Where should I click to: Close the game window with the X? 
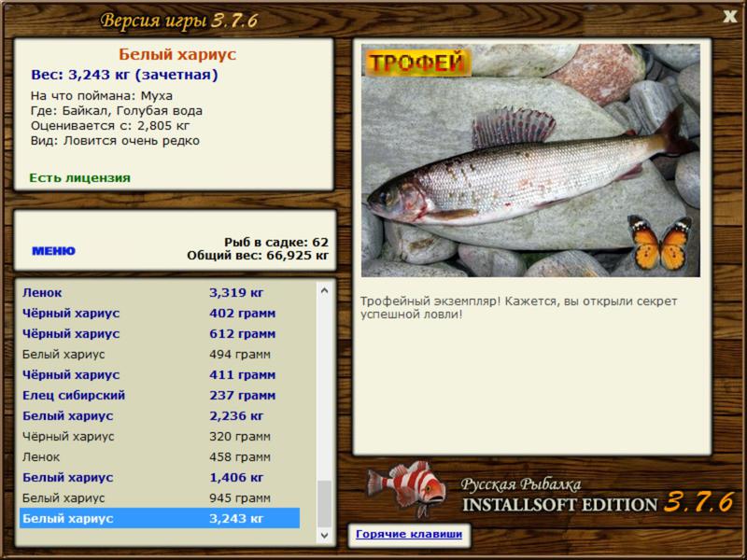(729, 17)
